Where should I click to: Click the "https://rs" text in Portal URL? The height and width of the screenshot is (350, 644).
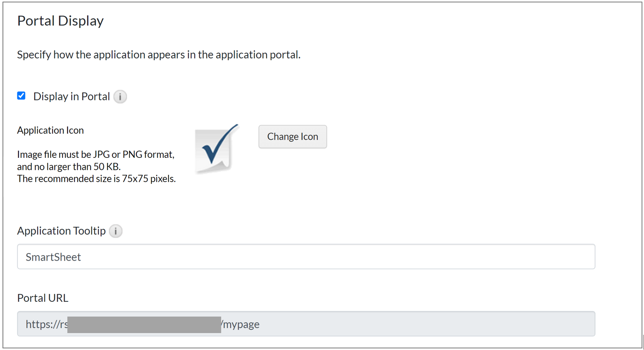point(47,324)
